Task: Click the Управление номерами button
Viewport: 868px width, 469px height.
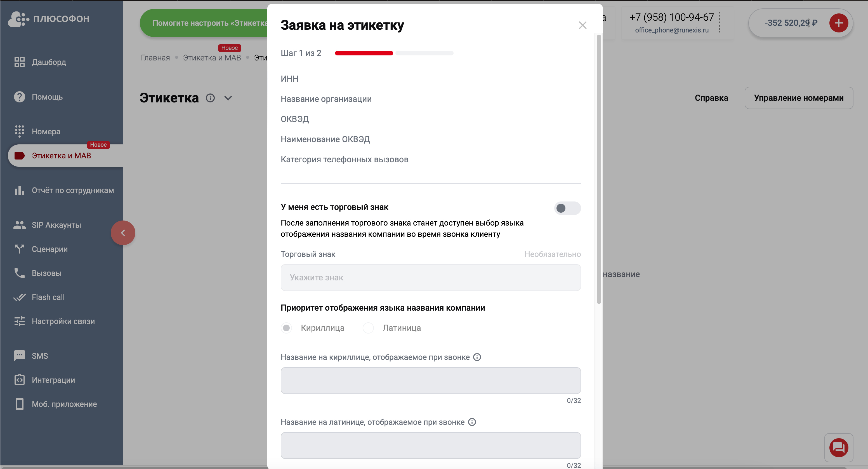Action: pyautogui.click(x=799, y=98)
